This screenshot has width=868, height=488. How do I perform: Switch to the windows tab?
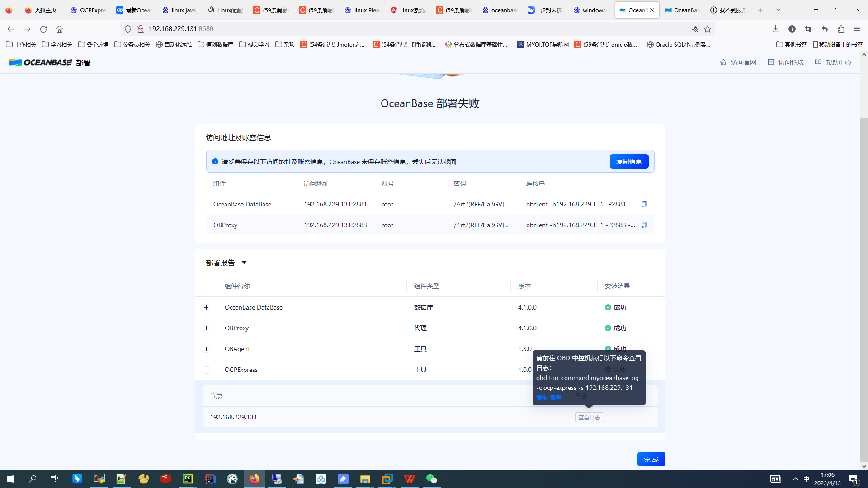(x=590, y=10)
